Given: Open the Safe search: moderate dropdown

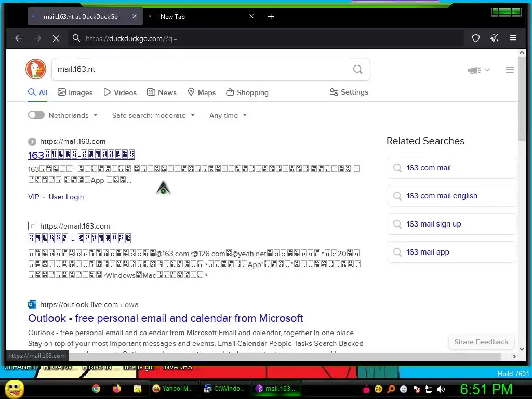Looking at the screenshot, I should click(153, 115).
